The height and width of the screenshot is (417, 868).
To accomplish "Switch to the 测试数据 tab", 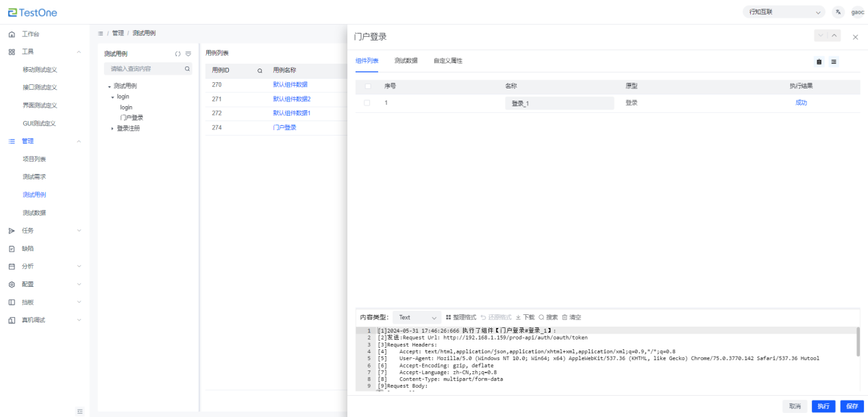I will tap(406, 61).
